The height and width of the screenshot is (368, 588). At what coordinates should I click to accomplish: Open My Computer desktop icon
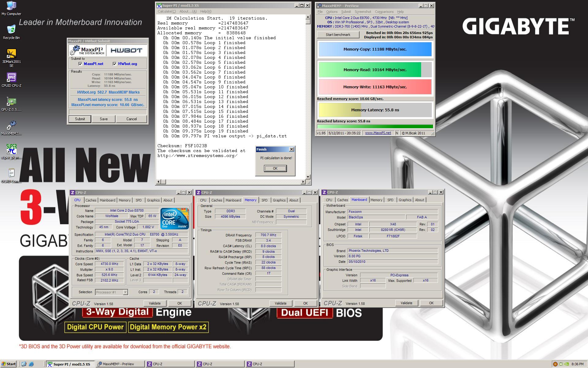(11, 8)
